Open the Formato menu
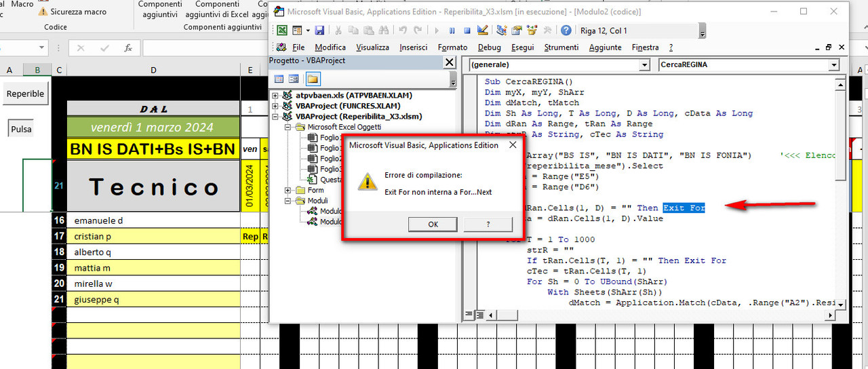Screen dimensions: 868x369 (x=452, y=47)
